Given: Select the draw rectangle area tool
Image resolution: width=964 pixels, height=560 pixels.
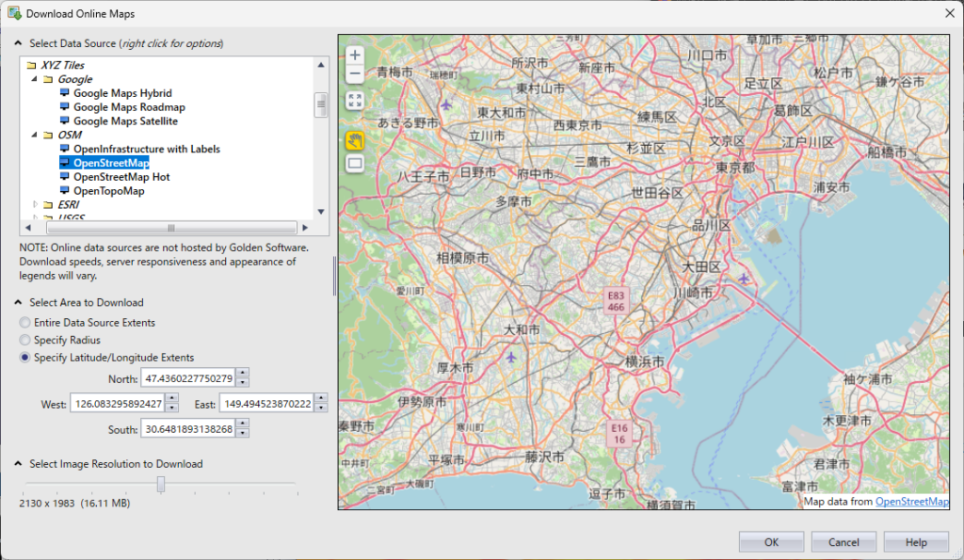Looking at the screenshot, I should pos(355,164).
